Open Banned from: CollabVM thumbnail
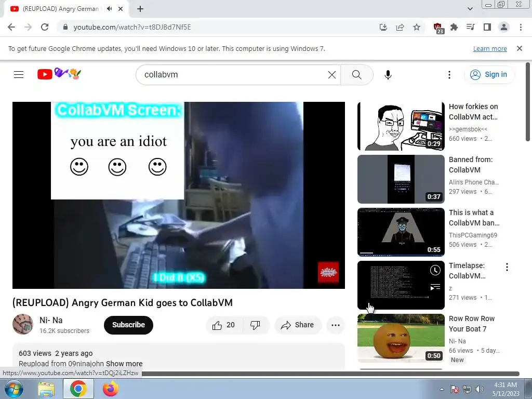The width and height of the screenshot is (532, 399). (401, 179)
